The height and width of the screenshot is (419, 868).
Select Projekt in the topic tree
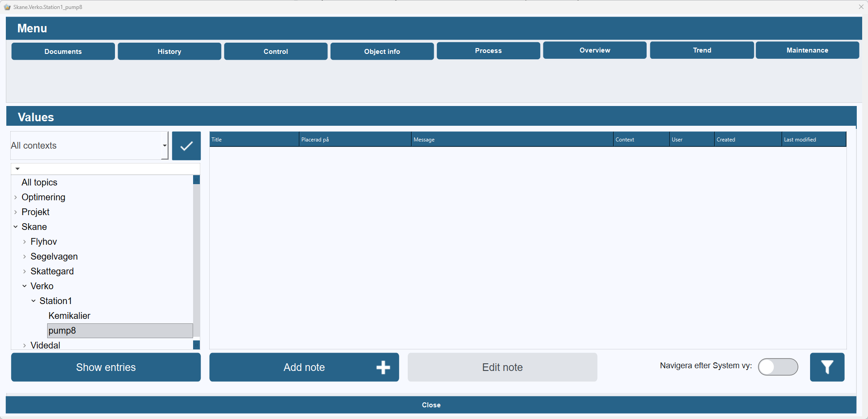coord(35,212)
